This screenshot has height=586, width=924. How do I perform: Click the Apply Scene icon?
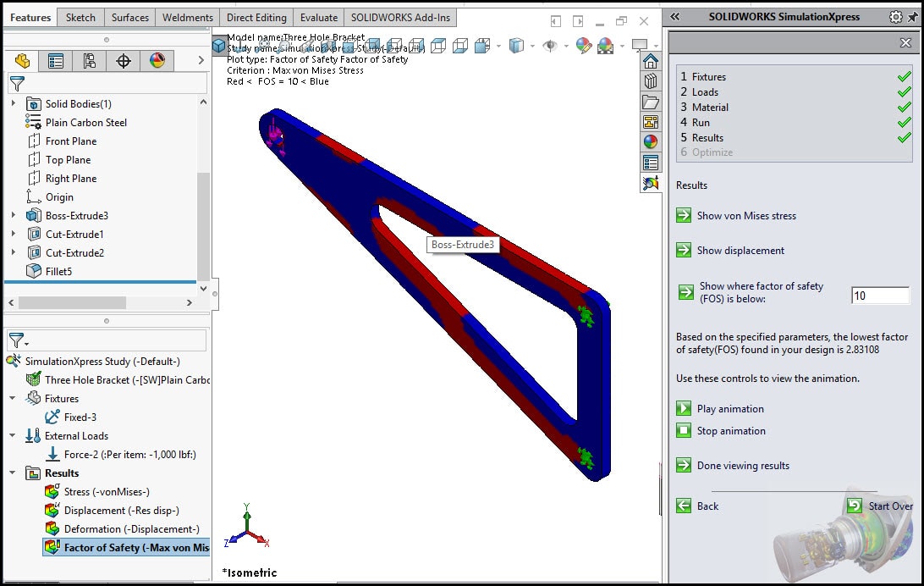pyautogui.click(x=605, y=46)
